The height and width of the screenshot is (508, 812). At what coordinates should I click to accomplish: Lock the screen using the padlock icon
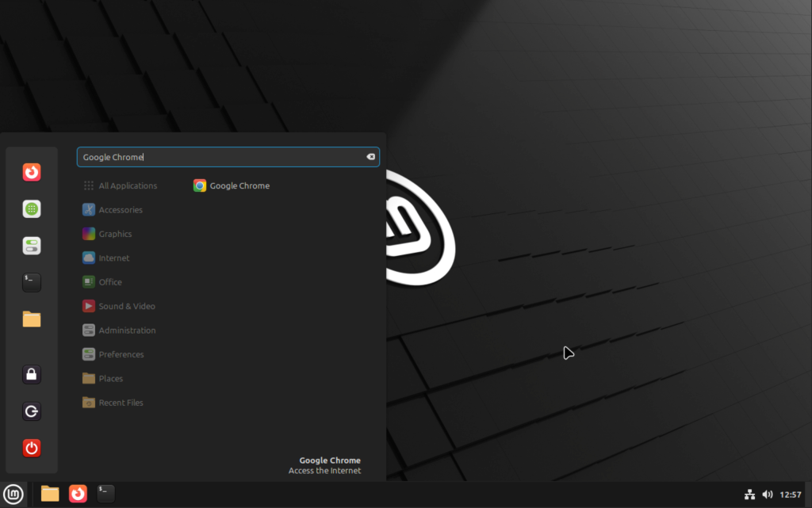click(x=31, y=374)
